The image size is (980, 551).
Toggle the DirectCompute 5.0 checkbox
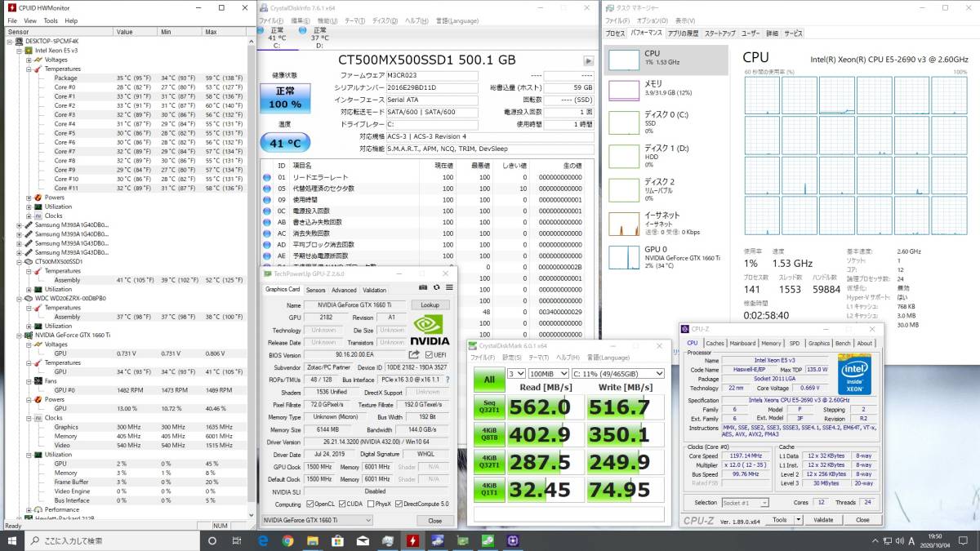[x=399, y=504]
